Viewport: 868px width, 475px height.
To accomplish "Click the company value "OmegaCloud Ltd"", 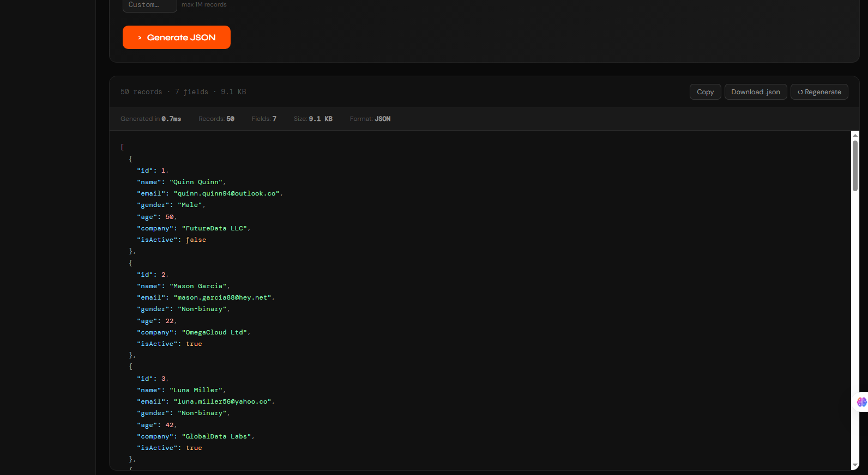I will pos(214,332).
